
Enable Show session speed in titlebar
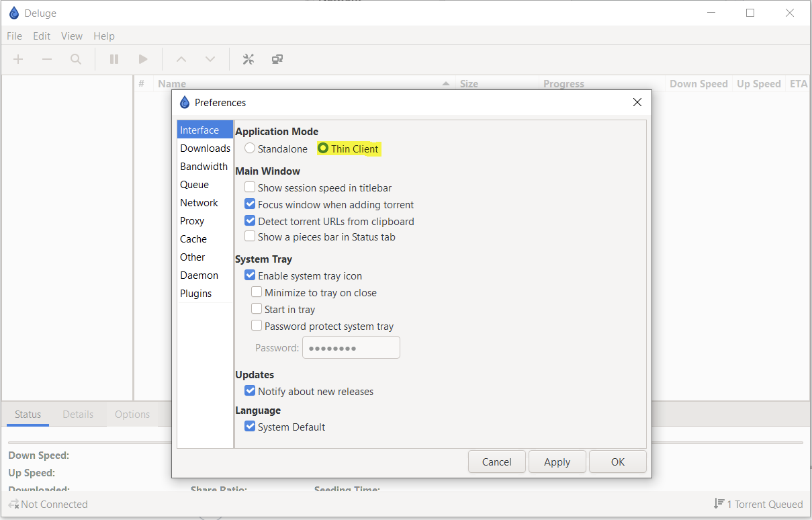pos(250,187)
